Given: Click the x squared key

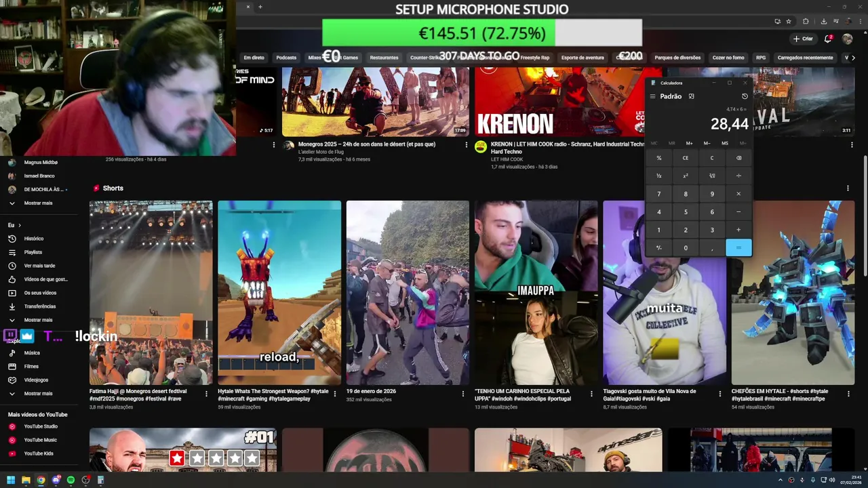Looking at the screenshot, I should coord(686,176).
